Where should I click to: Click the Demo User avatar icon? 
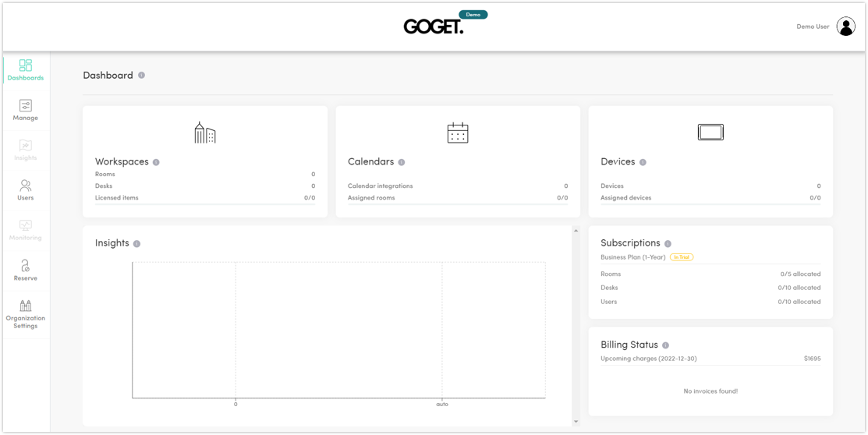pos(846,26)
